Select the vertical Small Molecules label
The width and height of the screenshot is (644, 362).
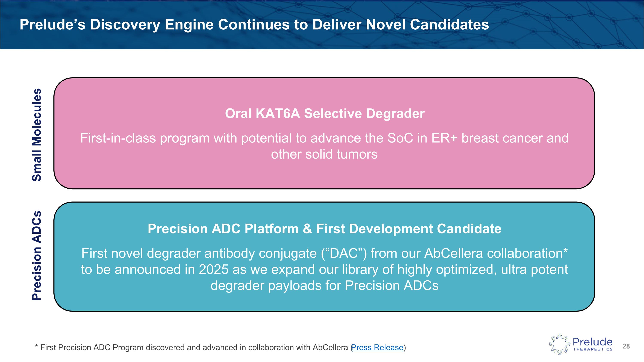(x=36, y=135)
